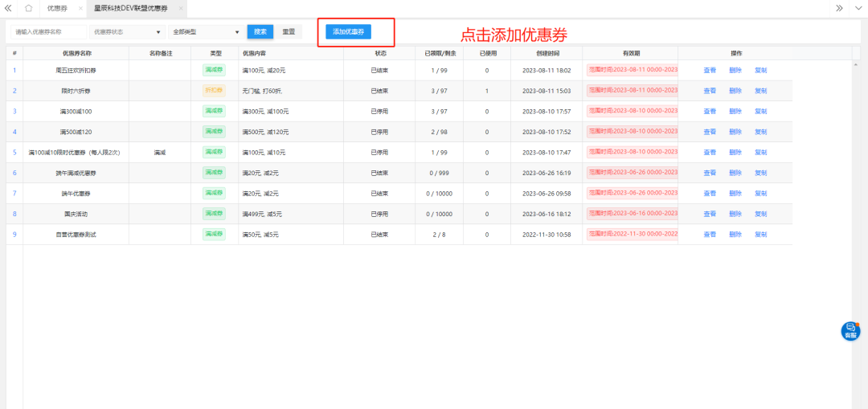The height and width of the screenshot is (409, 868).
Task: View the 周五狂欢折扣券 coupon via 查看
Action: point(710,71)
